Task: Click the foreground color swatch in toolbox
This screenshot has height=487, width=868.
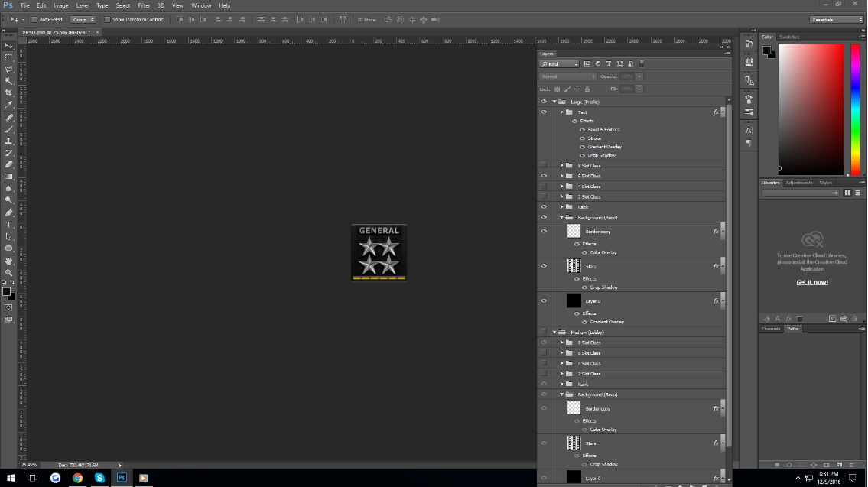Action: [x=6, y=291]
